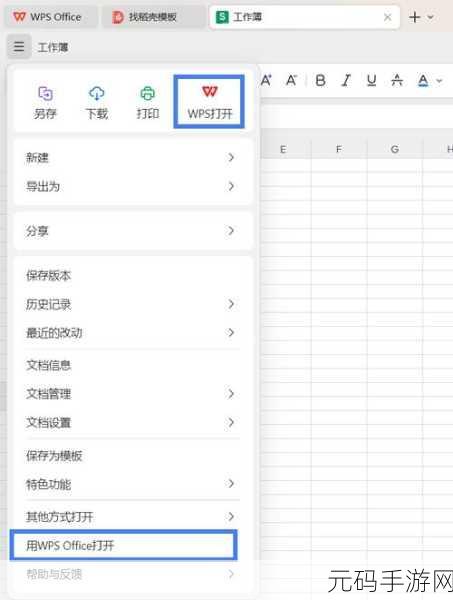Toggle italic formatting I icon
The image size is (453, 600).
[347, 80]
